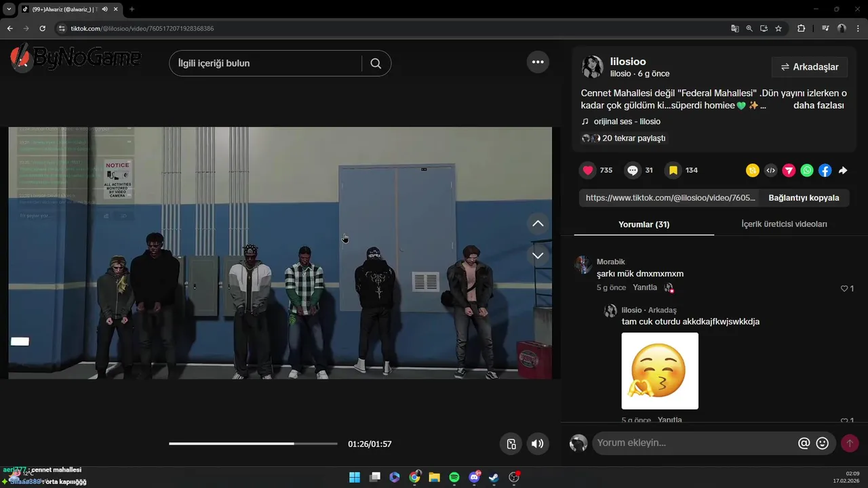Open the Chrome profile avatar
The height and width of the screenshot is (488, 868).
point(842,28)
